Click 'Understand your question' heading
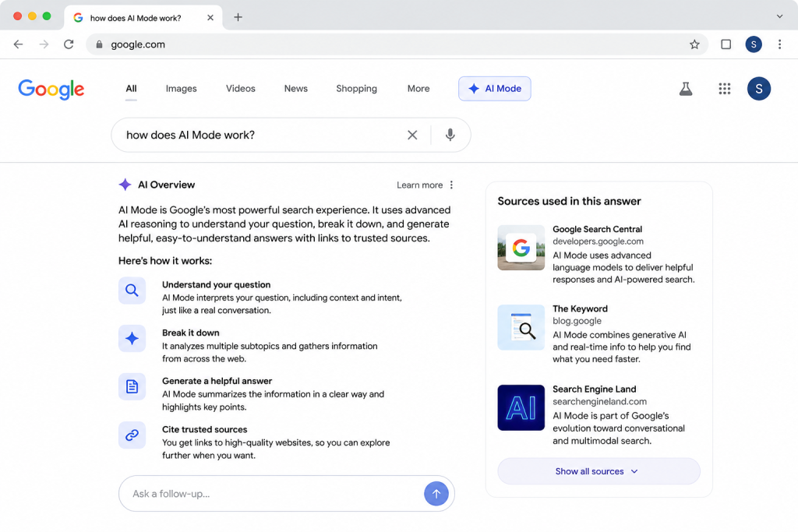Viewport: 798px width, 532px height. click(x=217, y=285)
